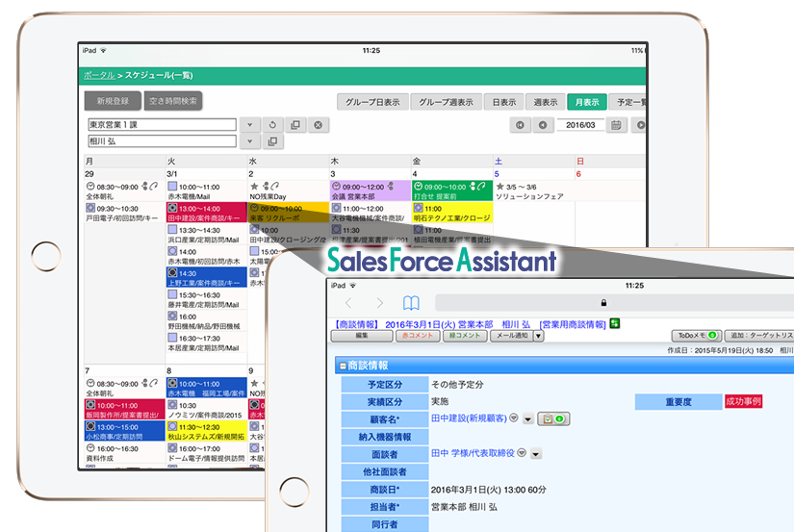Click the 赤コメント button
This screenshot has width=794, height=532.
tap(418, 336)
